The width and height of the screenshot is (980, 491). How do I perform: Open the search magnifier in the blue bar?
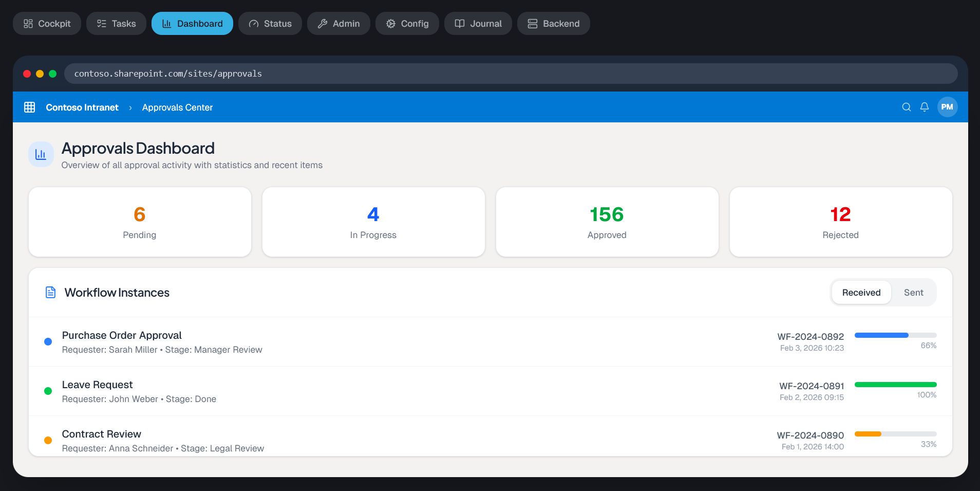pos(906,107)
